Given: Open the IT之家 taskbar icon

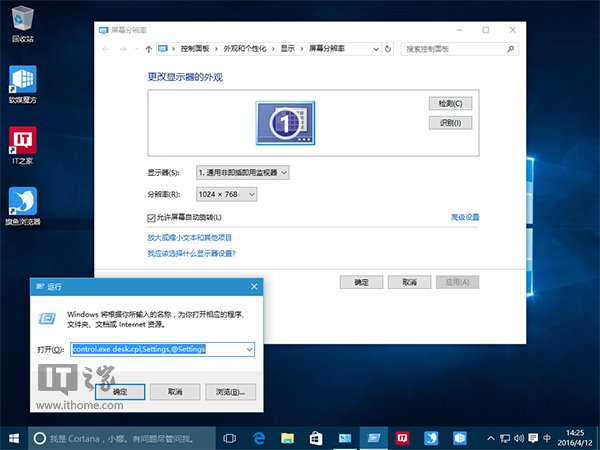Looking at the screenshot, I should click(402, 439).
